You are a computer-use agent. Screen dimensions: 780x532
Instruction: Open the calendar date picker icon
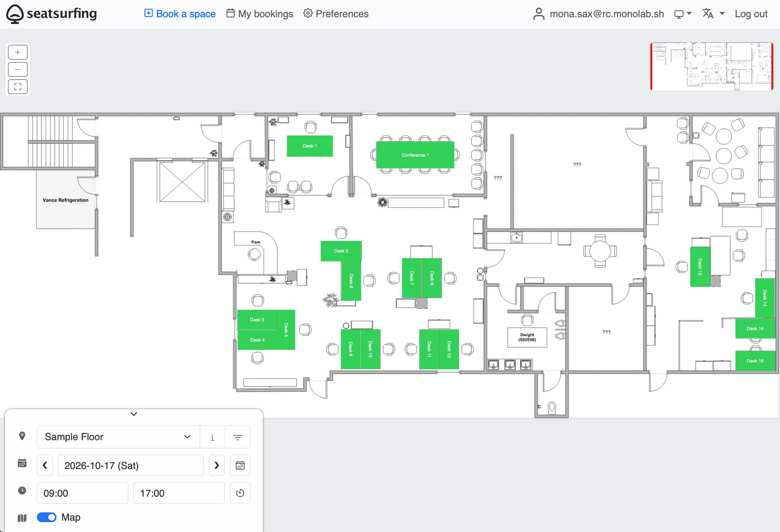coord(240,466)
